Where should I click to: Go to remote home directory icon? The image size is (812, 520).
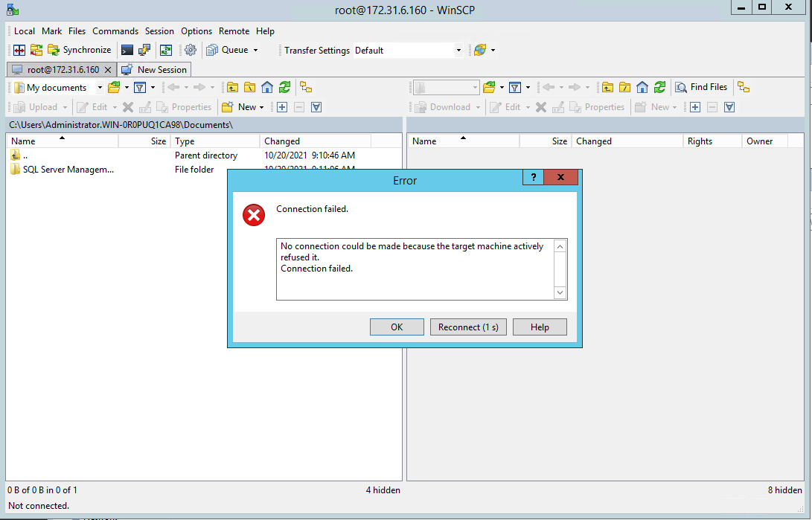tap(642, 88)
